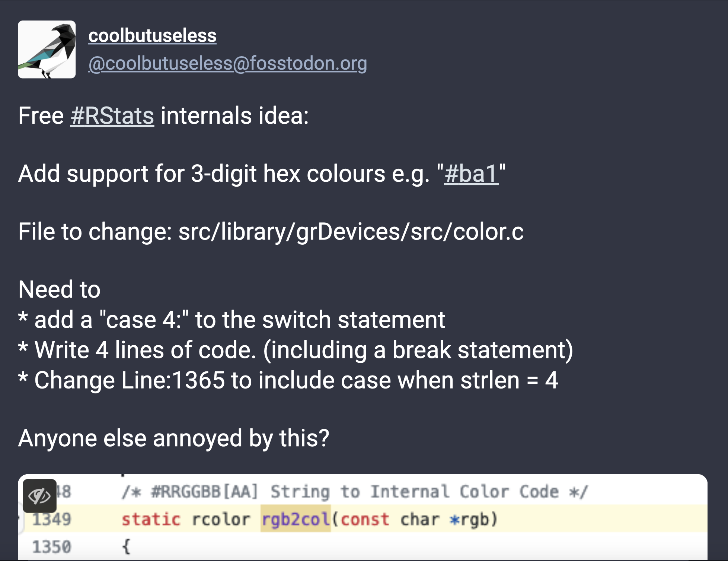Click line number 1349 in the code image
728x561 pixels.
click(51, 519)
